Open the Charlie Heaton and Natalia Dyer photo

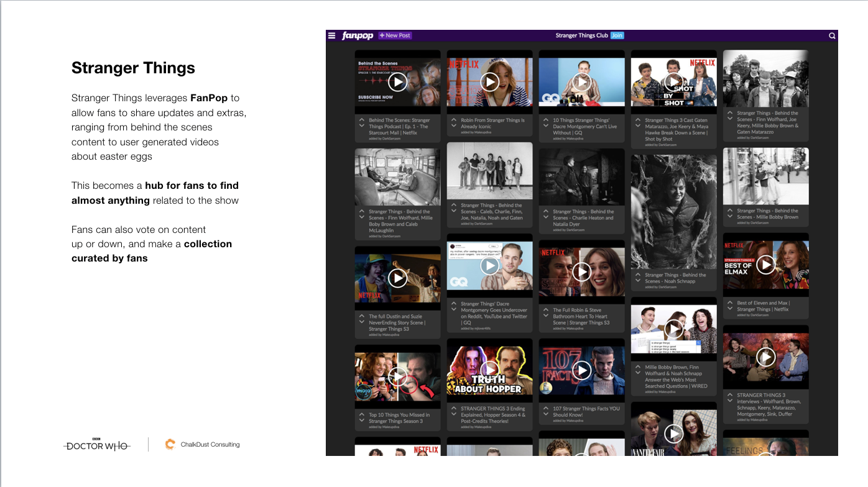[x=581, y=176]
